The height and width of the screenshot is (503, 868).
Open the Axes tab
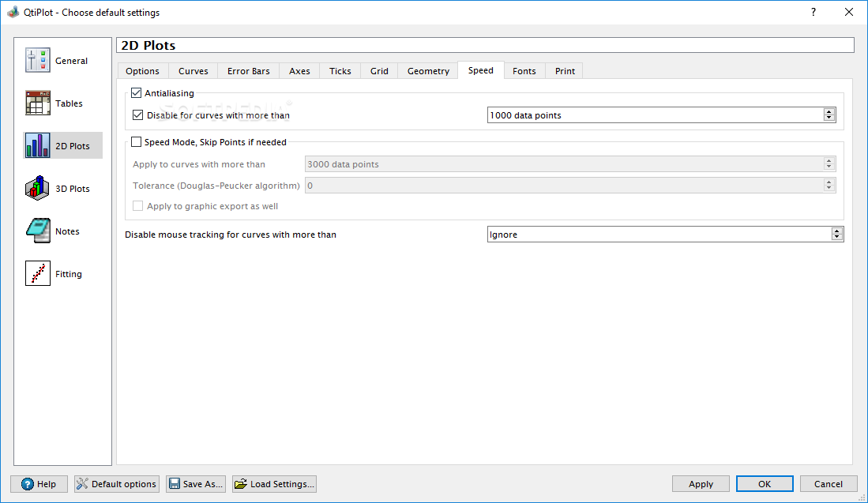coord(299,71)
